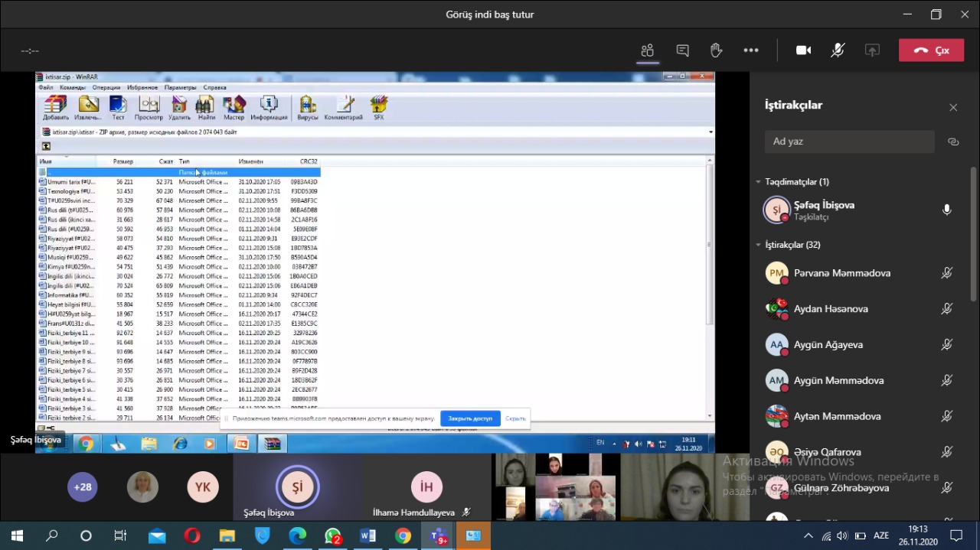Sort WinRAR list by Изменен column
This screenshot has height=550, width=980.
(250, 161)
